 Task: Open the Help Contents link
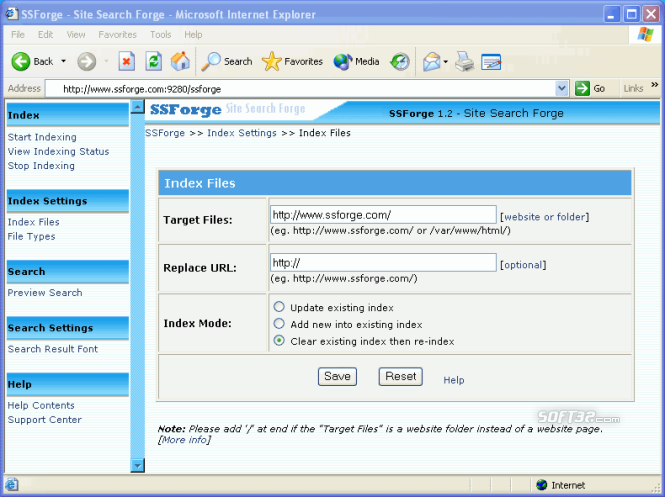point(41,405)
